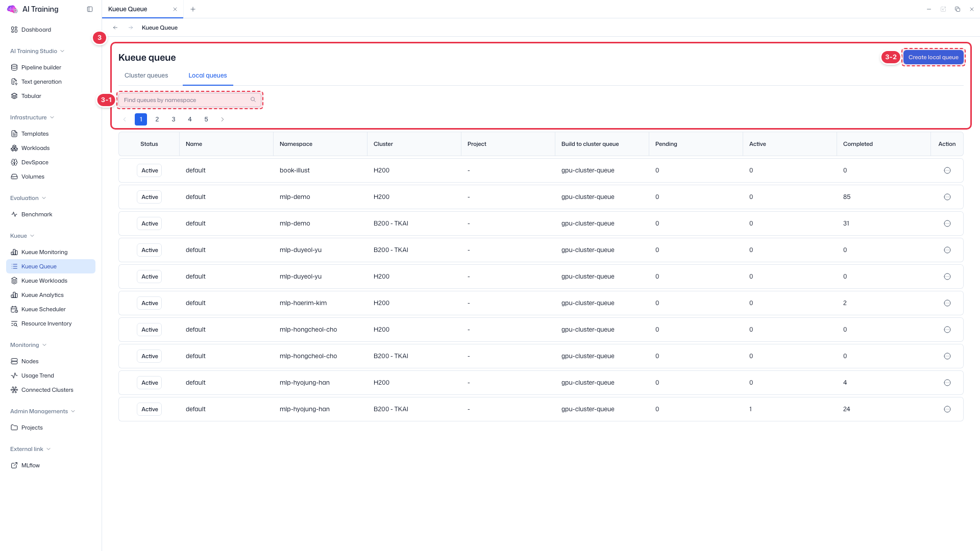Go to pagination page 3

tap(174, 119)
